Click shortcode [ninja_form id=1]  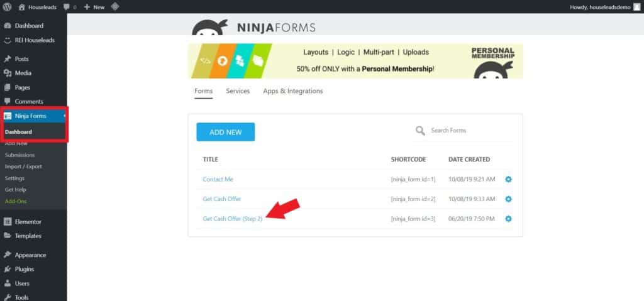[x=413, y=180]
